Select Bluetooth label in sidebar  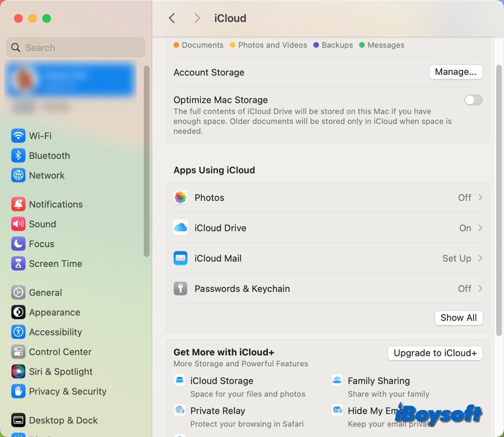pos(50,156)
